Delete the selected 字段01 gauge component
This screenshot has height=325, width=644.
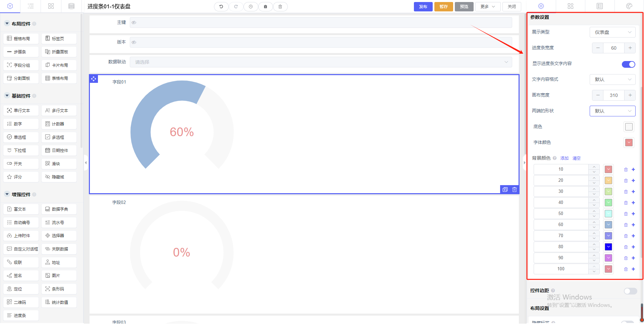(515, 189)
